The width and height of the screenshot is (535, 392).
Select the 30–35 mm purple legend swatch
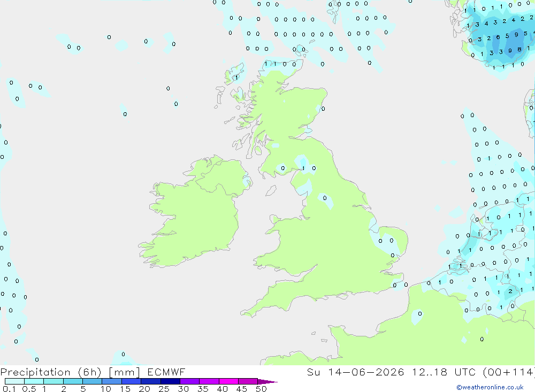click(190, 381)
